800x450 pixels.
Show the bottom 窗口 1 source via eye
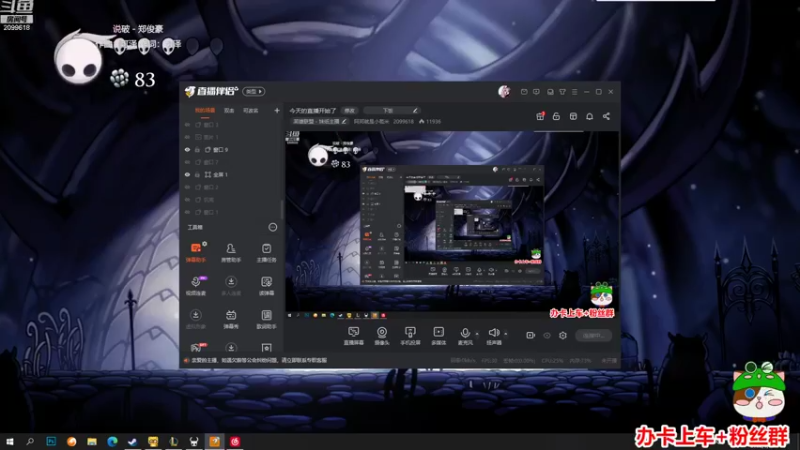[x=187, y=212]
